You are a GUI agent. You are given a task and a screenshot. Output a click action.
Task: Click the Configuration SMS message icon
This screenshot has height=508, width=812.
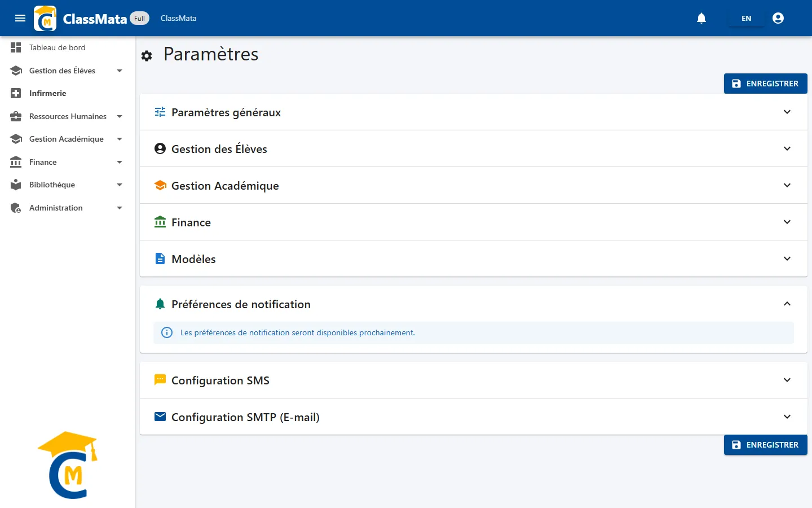(x=160, y=380)
